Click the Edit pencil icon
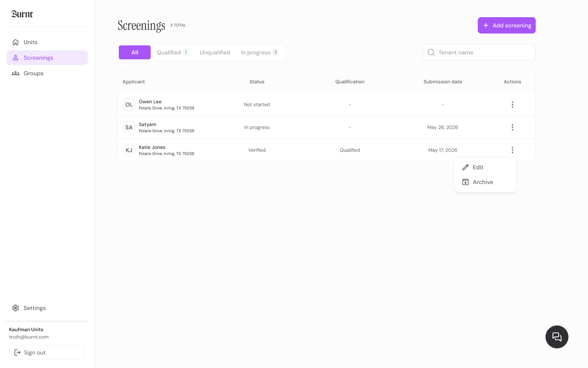 pyautogui.click(x=465, y=167)
